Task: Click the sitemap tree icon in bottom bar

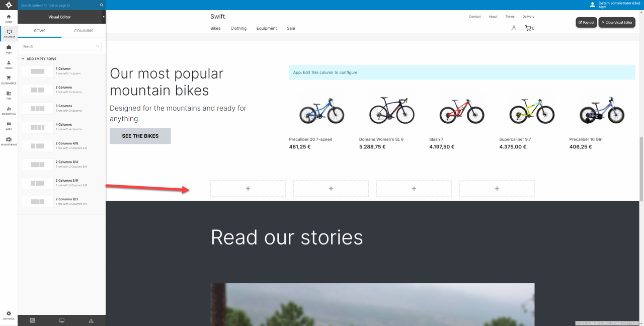Action: [91, 320]
